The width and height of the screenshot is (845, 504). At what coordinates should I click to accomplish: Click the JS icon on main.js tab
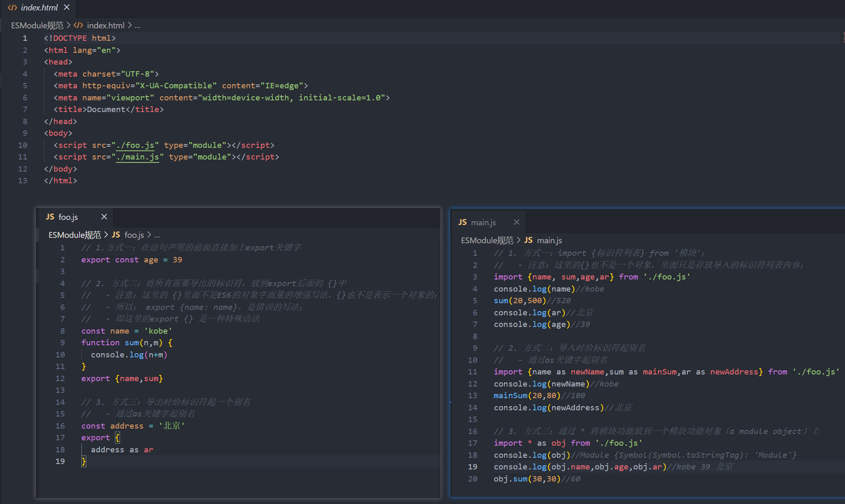tap(462, 222)
